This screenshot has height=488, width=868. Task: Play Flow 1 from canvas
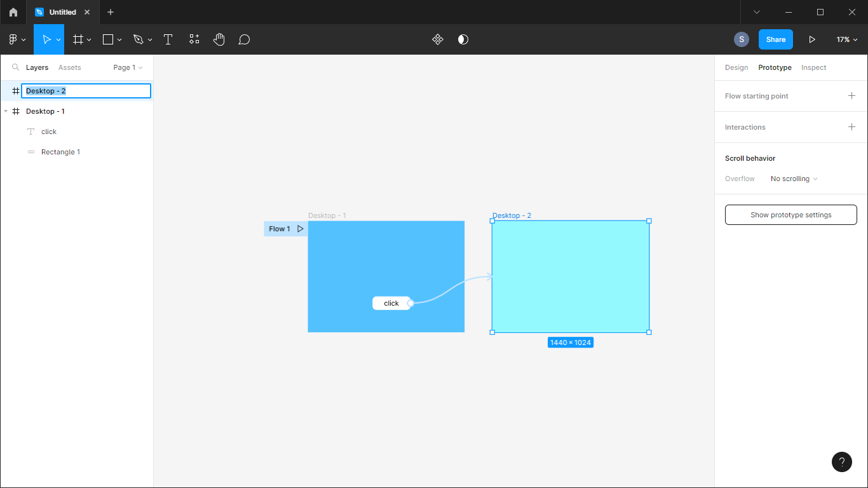[x=301, y=229]
